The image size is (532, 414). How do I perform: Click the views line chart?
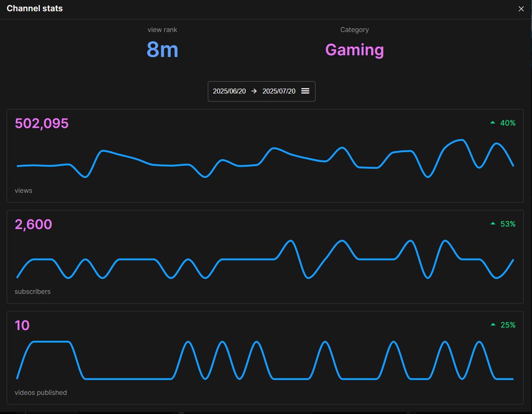(x=265, y=159)
